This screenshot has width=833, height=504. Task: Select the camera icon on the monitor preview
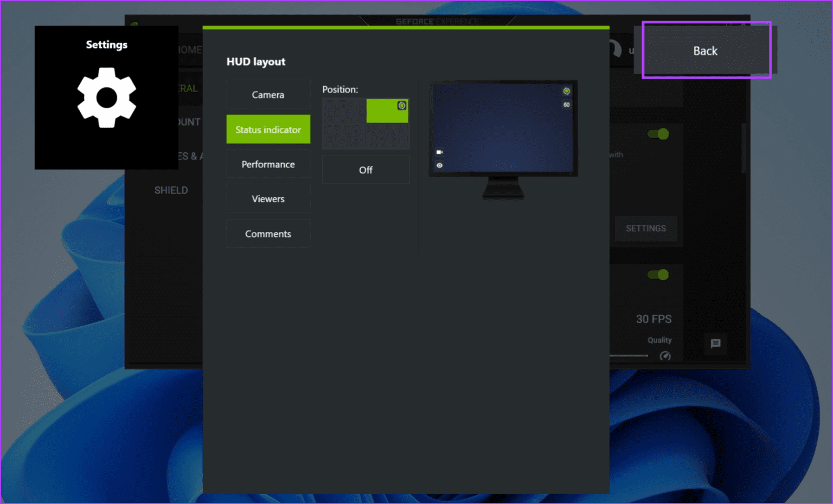pyautogui.click(x=439, y=152)
